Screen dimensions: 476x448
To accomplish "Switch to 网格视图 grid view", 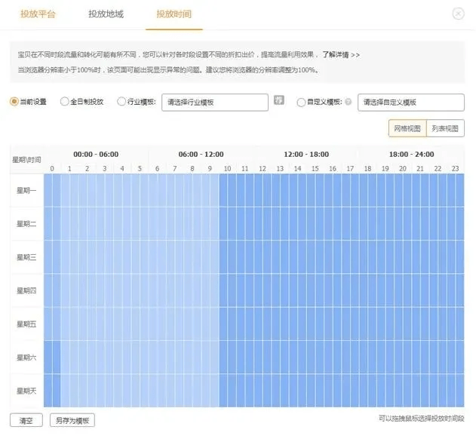I will (407, 128).
